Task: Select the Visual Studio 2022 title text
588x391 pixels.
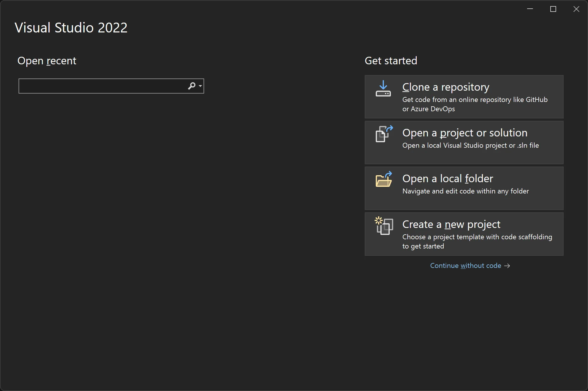Action: 71,28
